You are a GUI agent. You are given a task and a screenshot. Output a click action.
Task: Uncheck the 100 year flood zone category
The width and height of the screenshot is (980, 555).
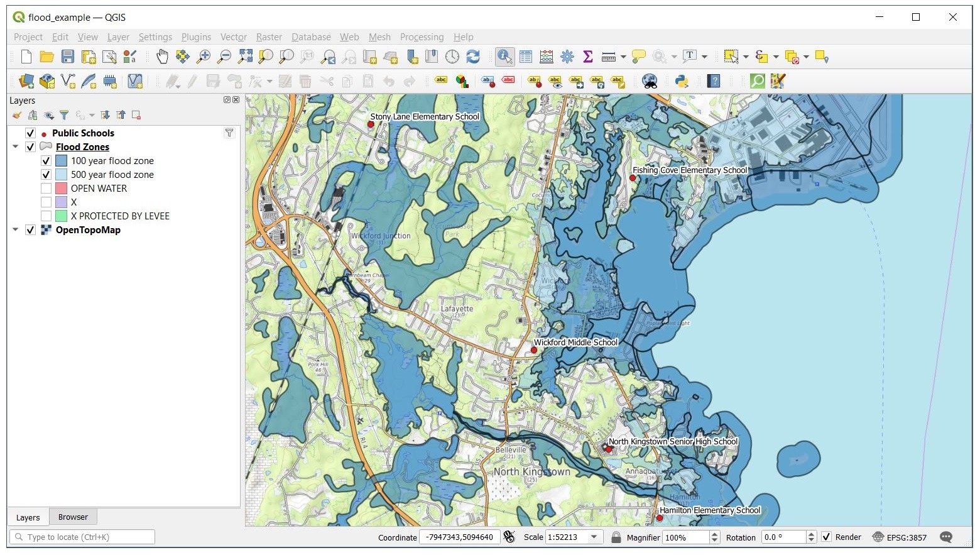[46, 161]
